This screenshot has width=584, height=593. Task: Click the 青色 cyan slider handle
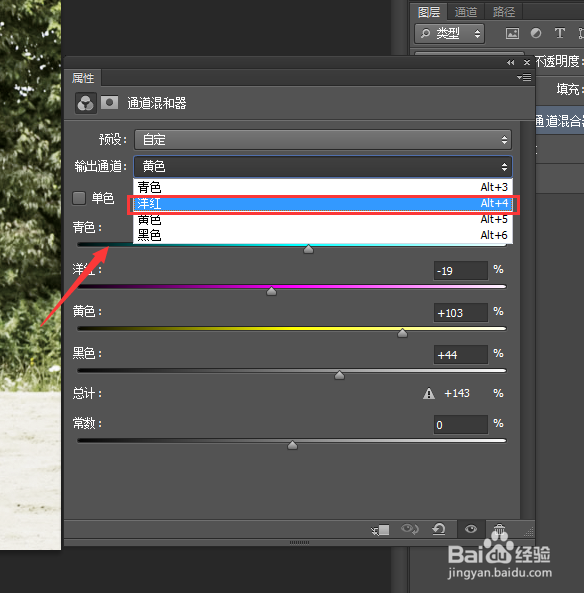pos(308,249)
